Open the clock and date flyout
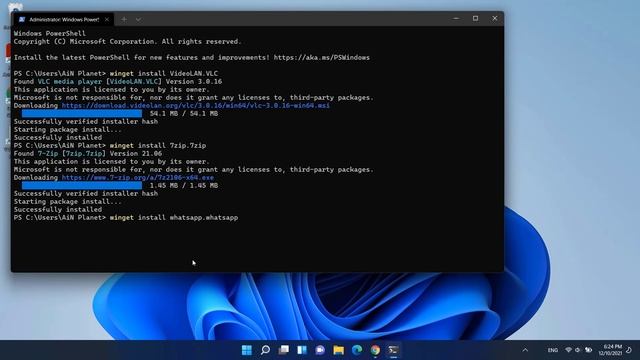The image size is (640, 360). pos(610,350)
